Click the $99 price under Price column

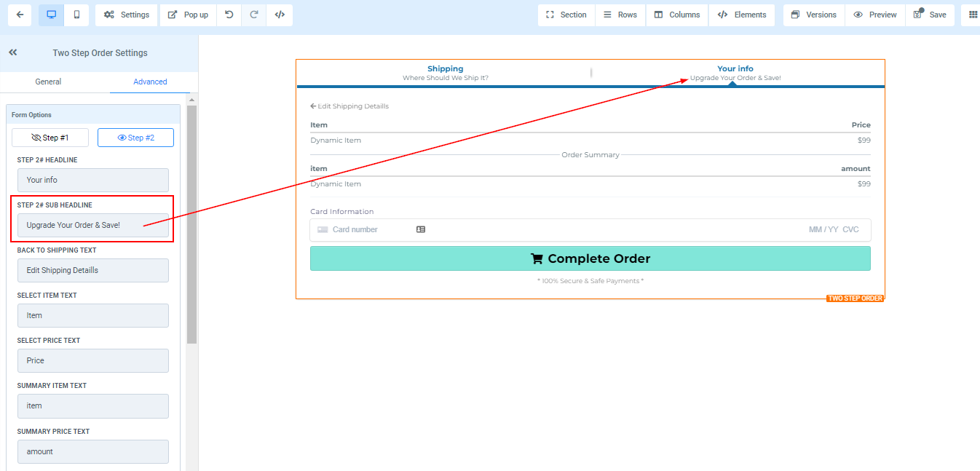point(864,140)
